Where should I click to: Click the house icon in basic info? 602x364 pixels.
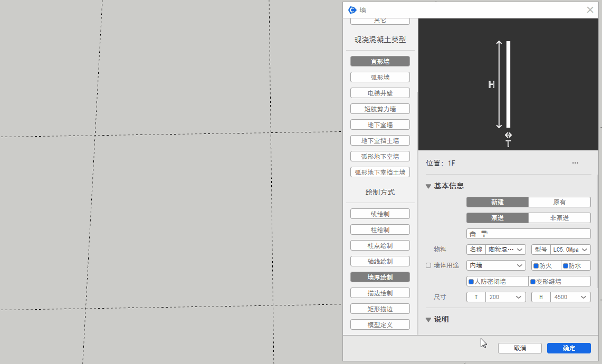pyautogui.click(x=473, y=234)
